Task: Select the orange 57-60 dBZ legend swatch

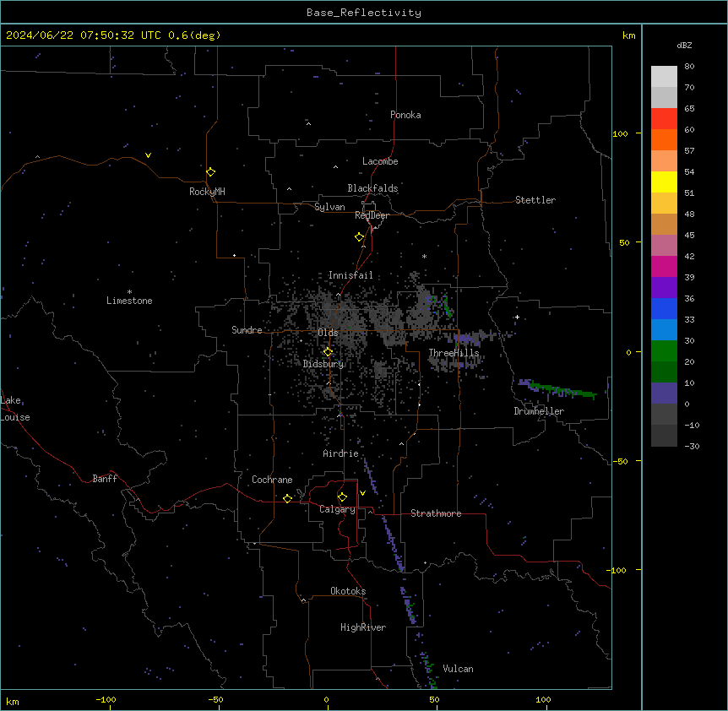Action: (x=664, y=139)
